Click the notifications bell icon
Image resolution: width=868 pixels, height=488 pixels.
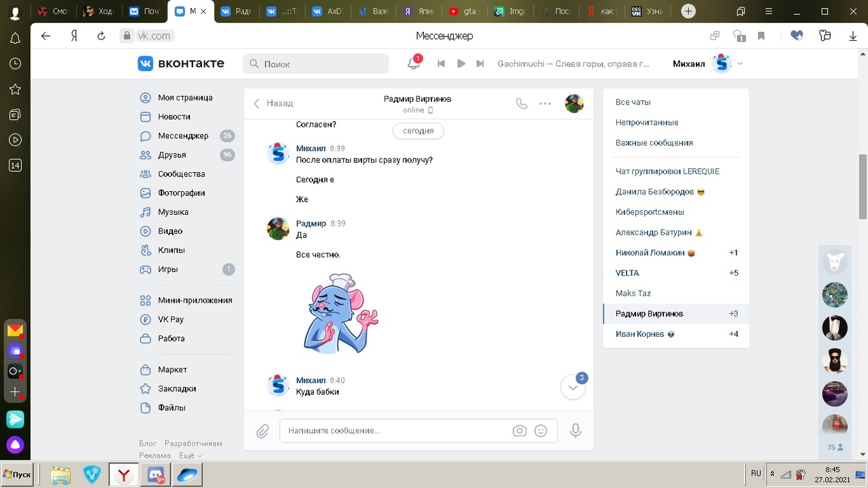413,64
